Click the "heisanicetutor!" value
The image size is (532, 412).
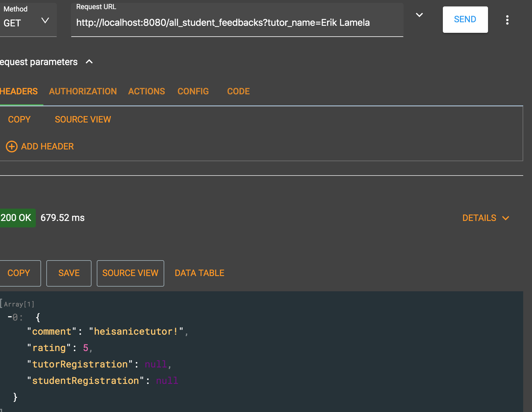point(136,331)
